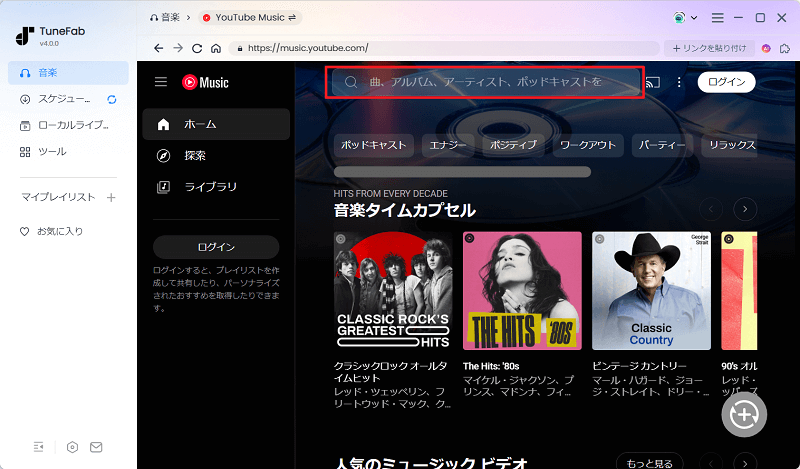Open the three-dot more options menu
This screenshot has width=800, height=469.
(x=679, y=82)
